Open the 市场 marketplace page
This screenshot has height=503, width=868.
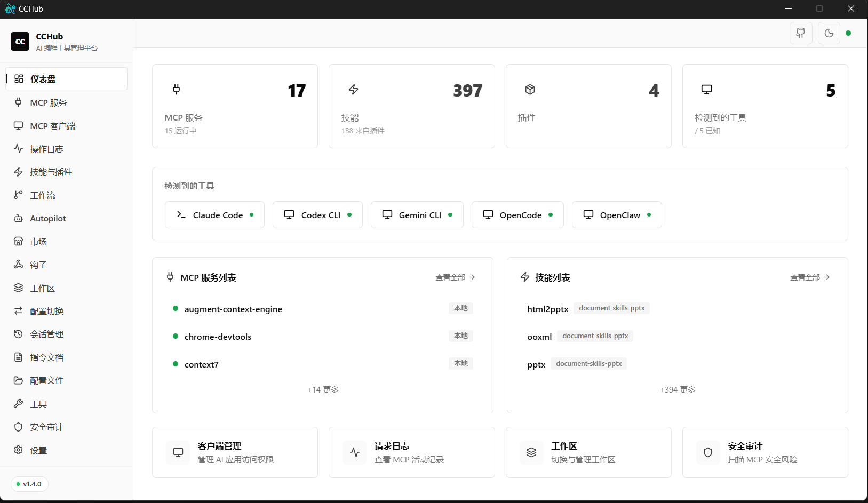coord(37,241)
